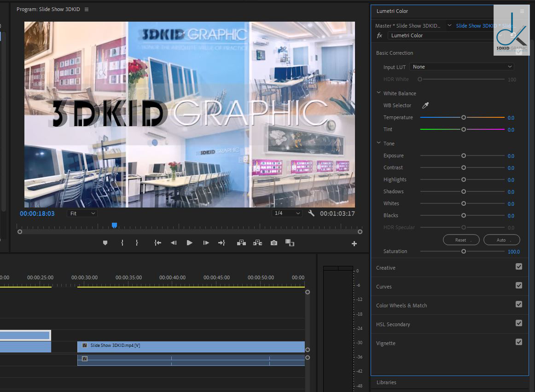Click the video track height handle
Screen dimensions: 535x392
[308, 350]
